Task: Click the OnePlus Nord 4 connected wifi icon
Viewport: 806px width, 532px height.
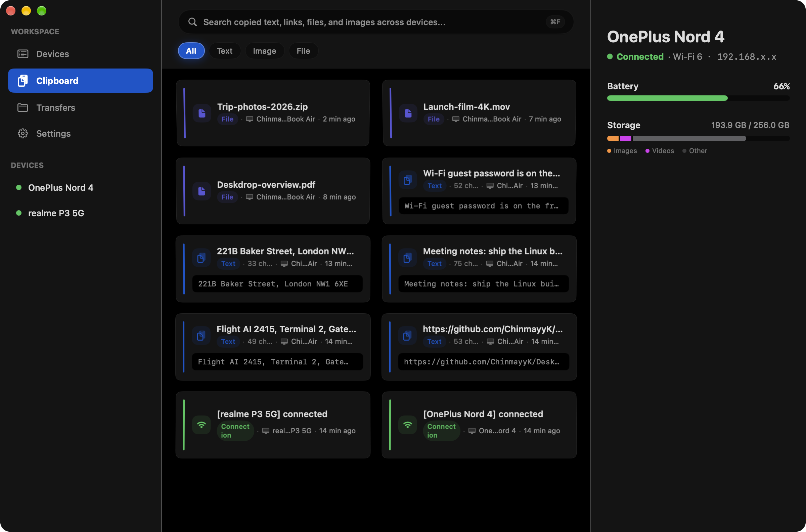Action: tap(408, 425)
